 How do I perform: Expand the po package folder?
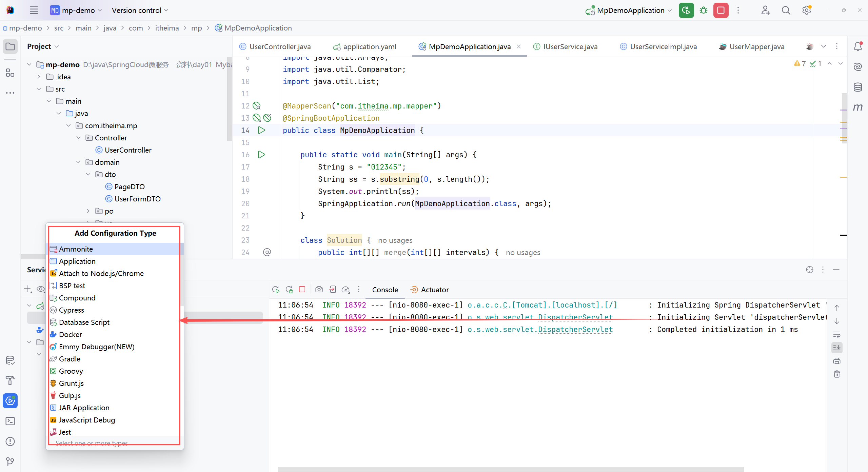pyautogui.click(x=88, y=211)
